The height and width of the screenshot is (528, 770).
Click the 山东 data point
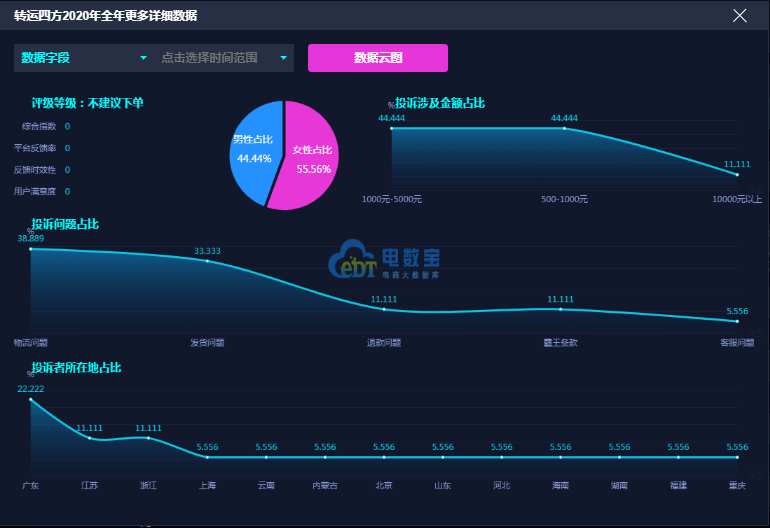point(443,457)
